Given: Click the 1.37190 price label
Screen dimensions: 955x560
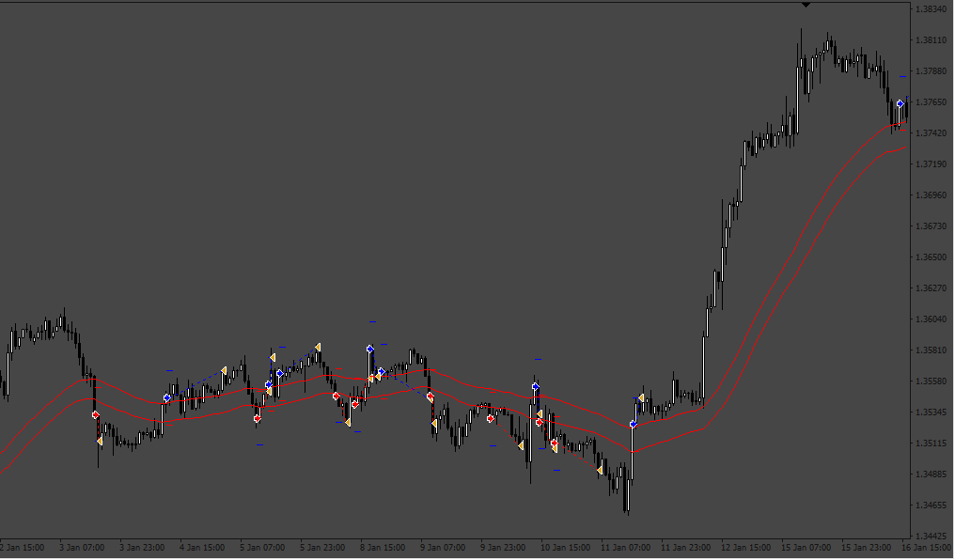Looking at the screenshot, I should point(930,164).
